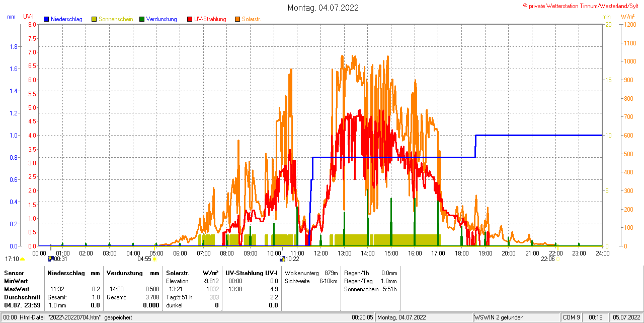Click the green Verdunstung legend swatch
Viewport: 644px width, 323px height.
point(142,19)
